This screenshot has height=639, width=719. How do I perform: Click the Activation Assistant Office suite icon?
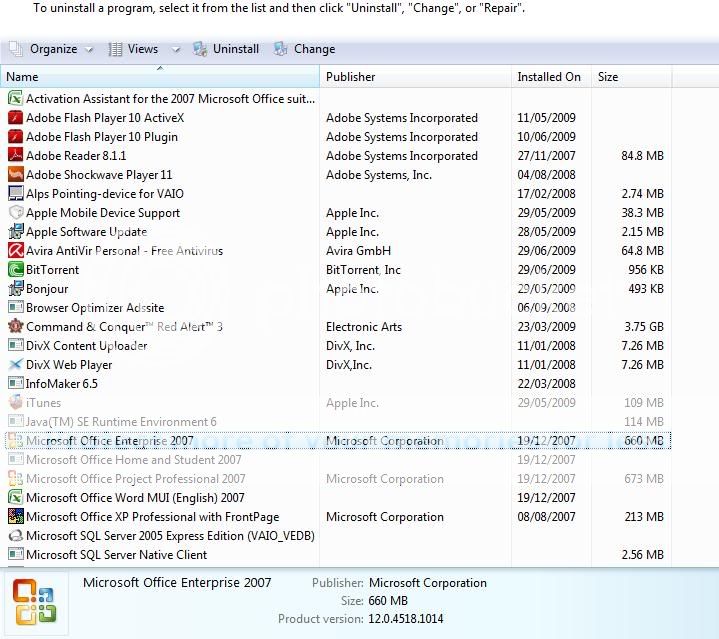coord(16,99)
